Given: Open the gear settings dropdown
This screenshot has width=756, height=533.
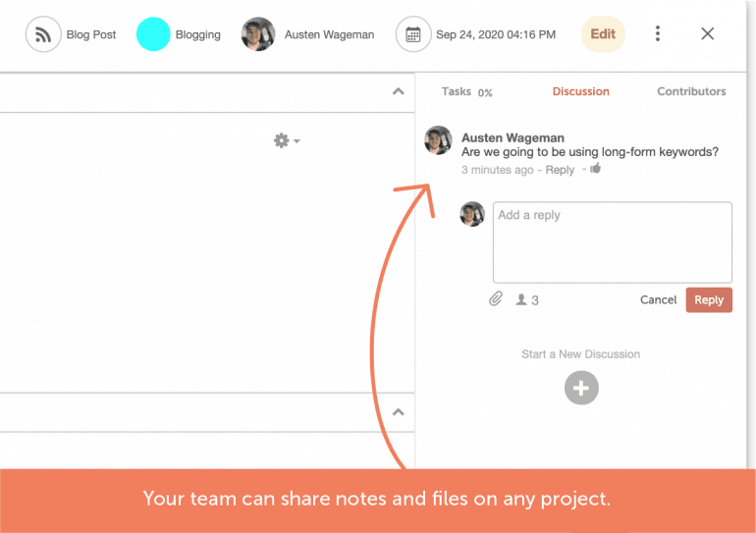Looking at the screenshot, I should pyautogui.click(x=287, y=140).
